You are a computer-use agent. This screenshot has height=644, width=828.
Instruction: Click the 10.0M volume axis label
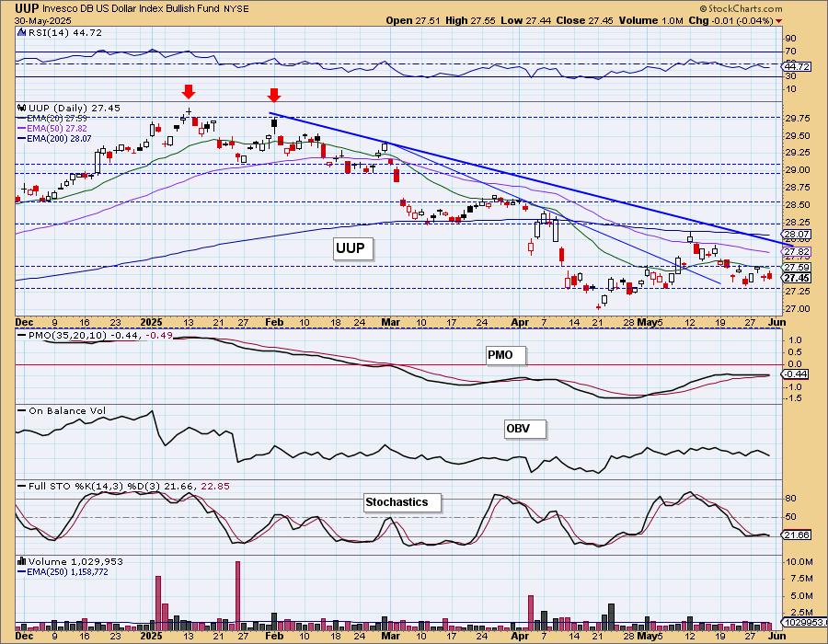click(x=799, y=561)
